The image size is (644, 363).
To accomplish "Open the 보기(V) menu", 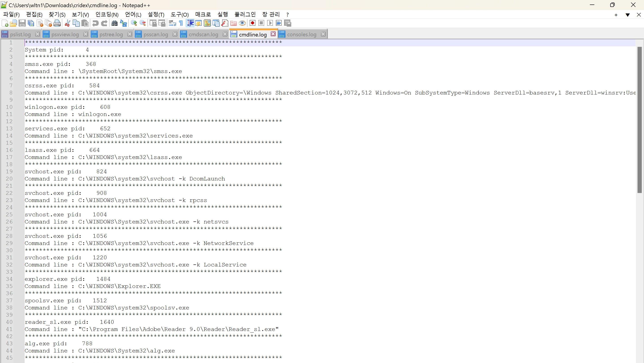I will tap(81, 15).
